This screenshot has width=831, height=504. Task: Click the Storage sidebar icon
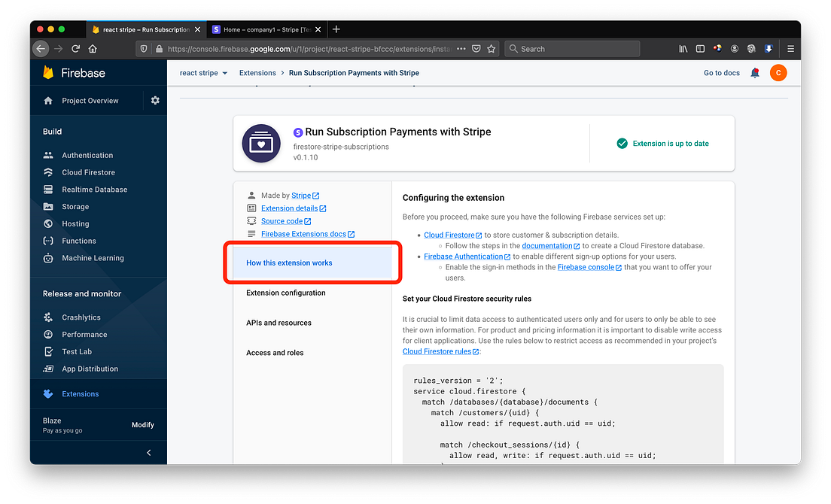click(x=49, y=206)
